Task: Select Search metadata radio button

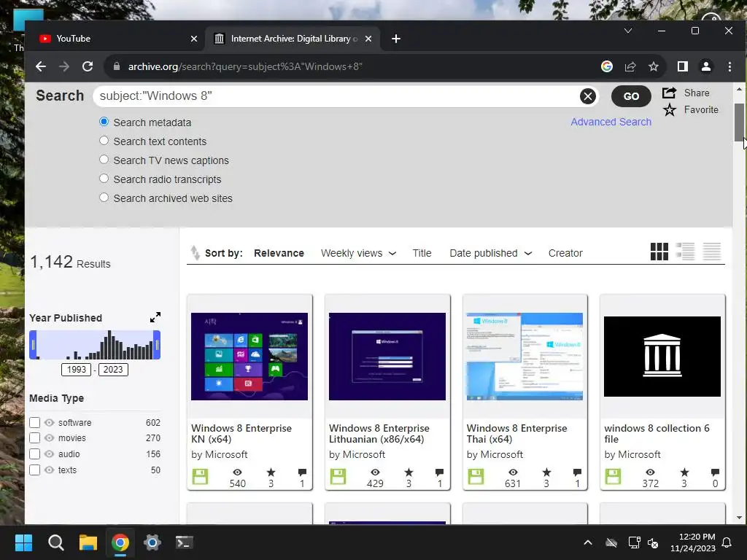Action: pyautogui.click(x=104, y=122)
